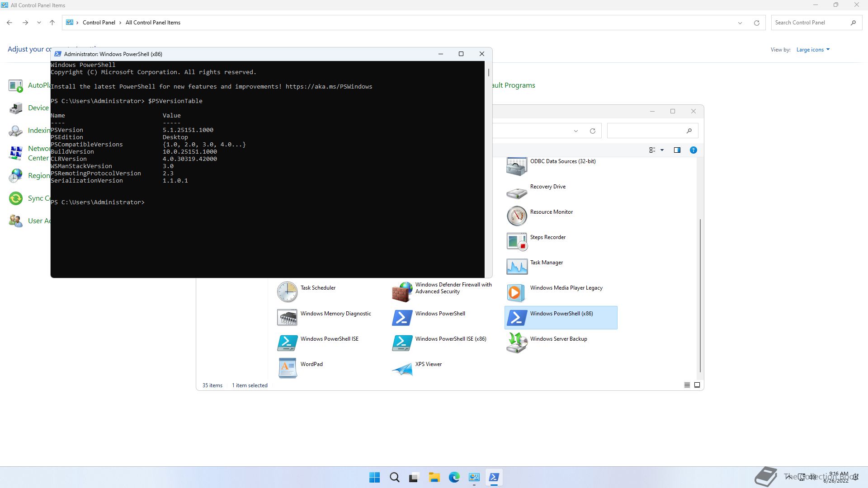This screenshot has height=488, width=868.
Task: Switch to Control Panel taskbar button
Action: 474,477
